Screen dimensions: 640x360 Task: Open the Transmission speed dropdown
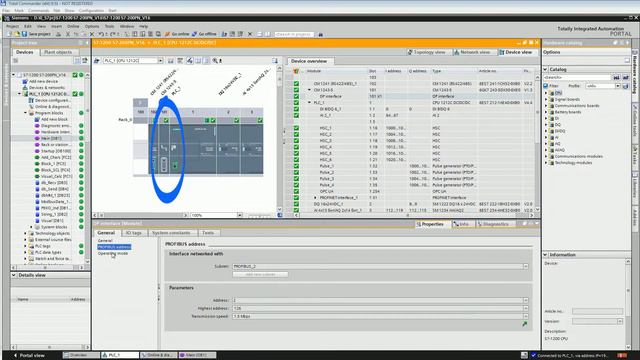525,316
